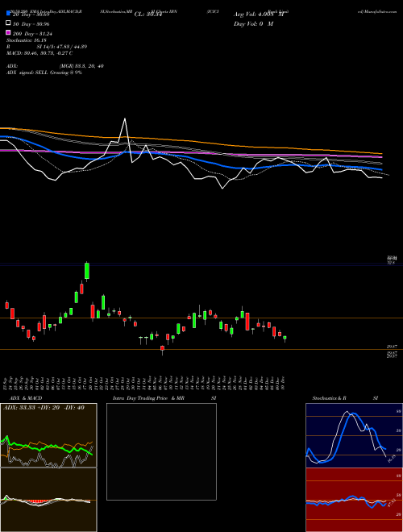403x532 pixels.
Task: Click the MACD histogram chart with red bars
Action: 48,500
